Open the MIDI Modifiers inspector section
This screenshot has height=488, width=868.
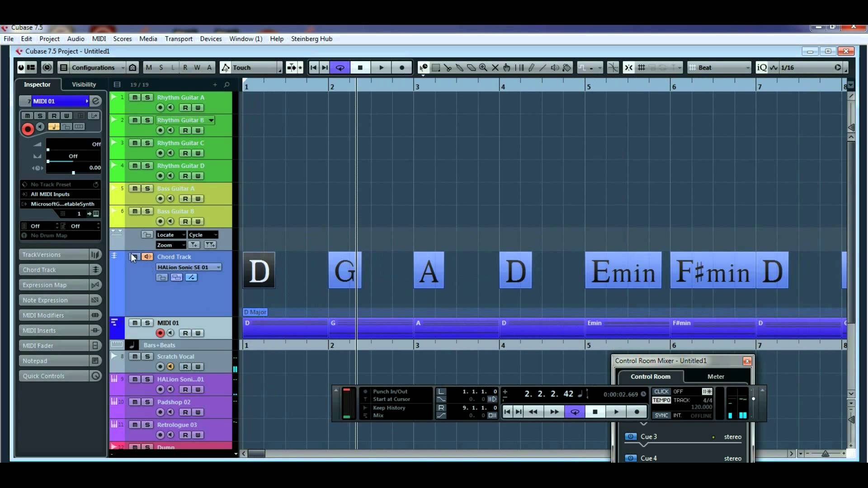(x=54, y=315)
